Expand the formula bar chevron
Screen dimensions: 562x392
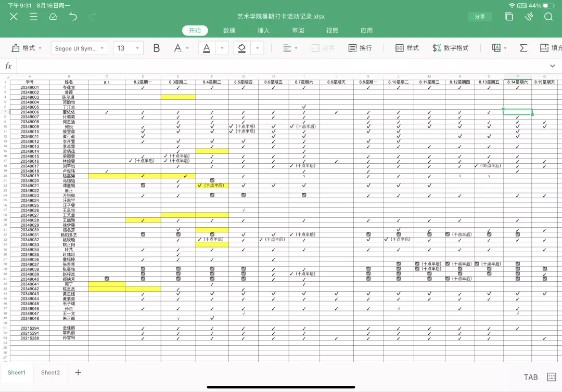[x=552, y=66]
